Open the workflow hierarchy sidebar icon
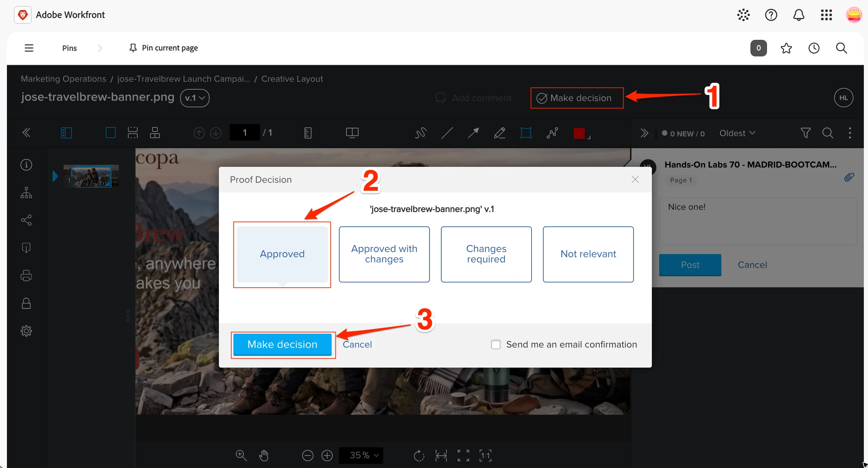Screen dimensions: 868x468 pyautogui.click(x=26, y=192)
